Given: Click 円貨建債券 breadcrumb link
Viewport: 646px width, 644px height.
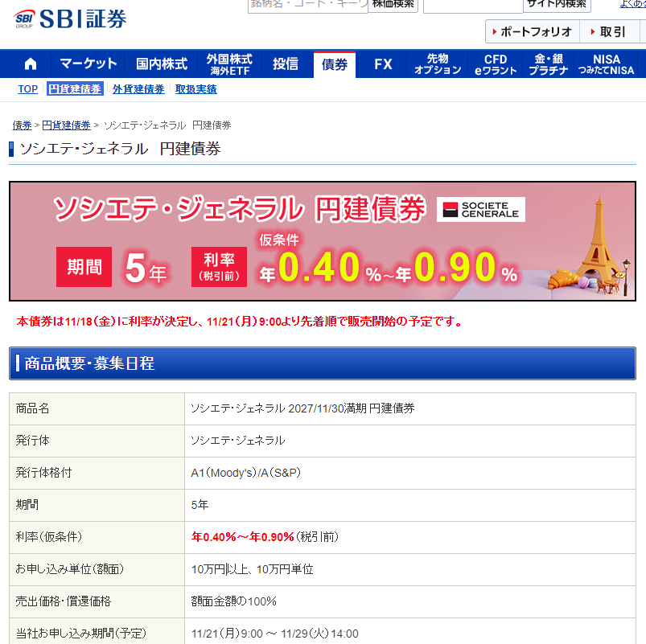Looking at the screenshot, I should (66, 125).
